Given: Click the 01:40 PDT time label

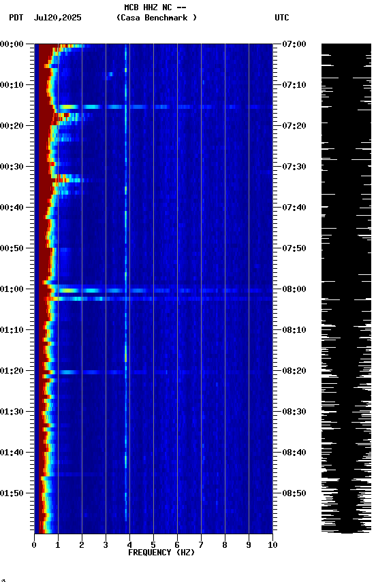Looking at the screenshot, I should click(12, 453).
